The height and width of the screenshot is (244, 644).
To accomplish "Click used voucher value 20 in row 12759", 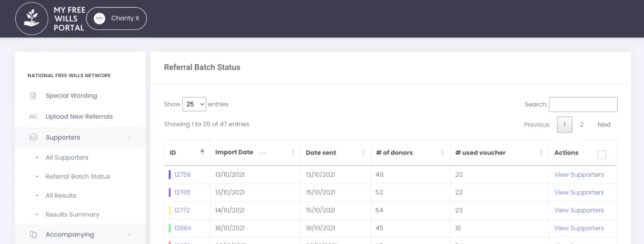I will pyautogui.click(x=459, y=174).
